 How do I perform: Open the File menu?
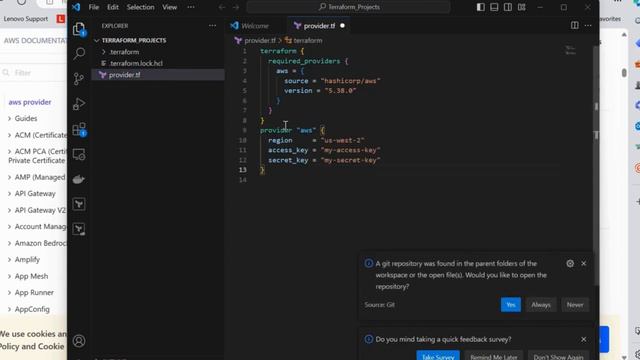click(93, 7)
